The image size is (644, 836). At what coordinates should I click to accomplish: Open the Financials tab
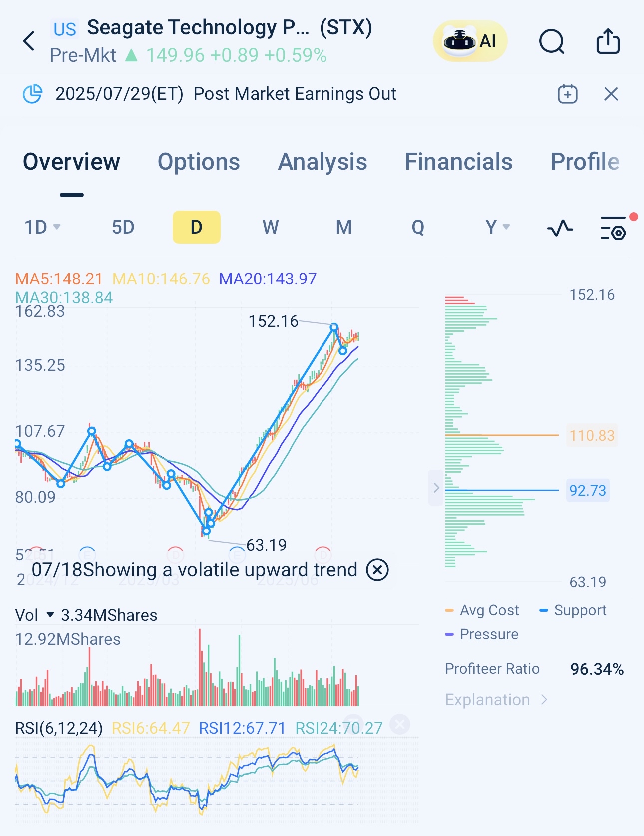458,162
